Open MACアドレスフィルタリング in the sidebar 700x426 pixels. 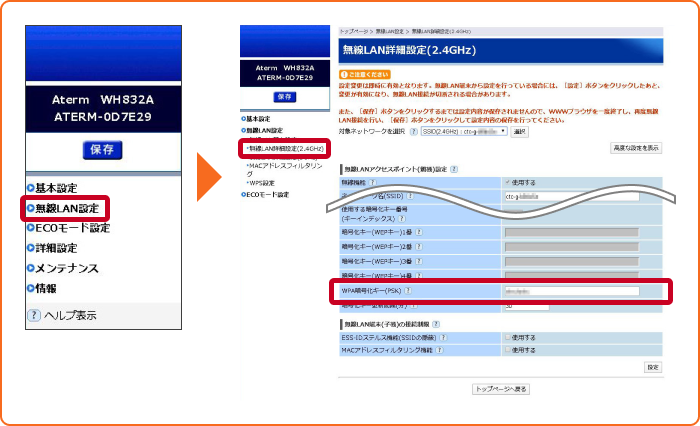tap(284, 166)
